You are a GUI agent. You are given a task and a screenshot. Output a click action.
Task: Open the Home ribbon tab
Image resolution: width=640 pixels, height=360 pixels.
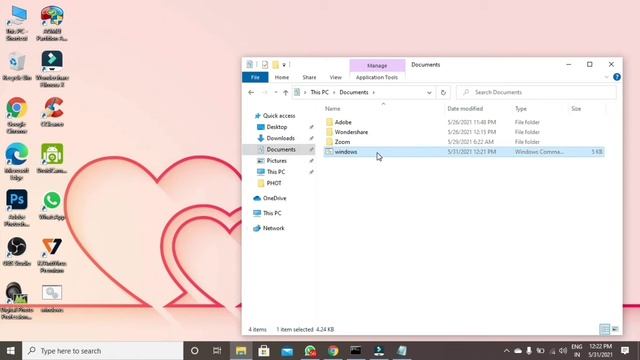(282, 77)
